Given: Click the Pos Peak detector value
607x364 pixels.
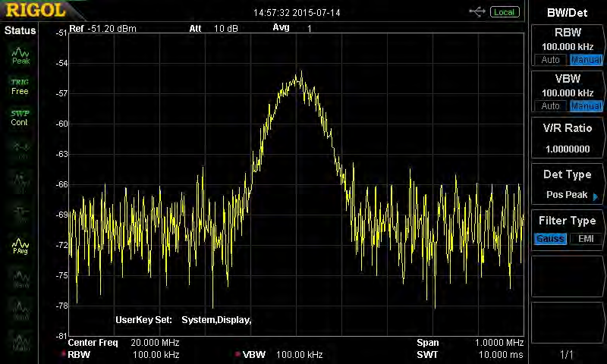Looking at the screenshot, I should click(567, 195).
